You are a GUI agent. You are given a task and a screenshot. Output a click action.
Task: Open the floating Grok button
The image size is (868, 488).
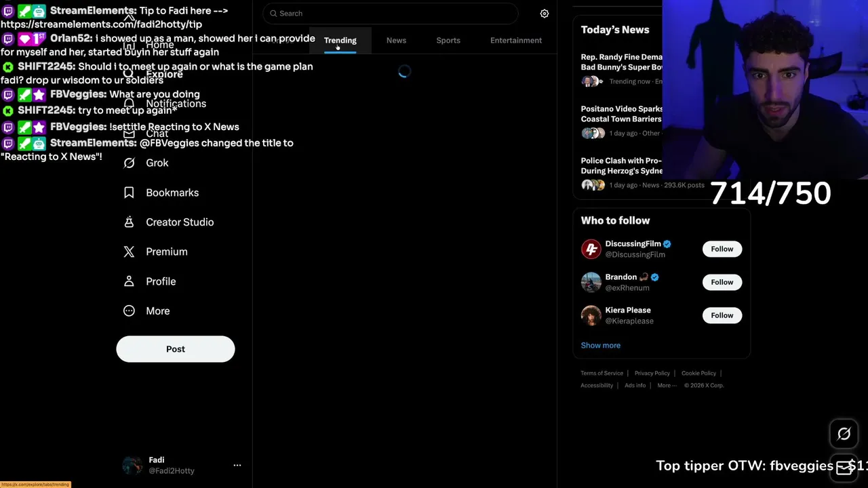(844, 434)
